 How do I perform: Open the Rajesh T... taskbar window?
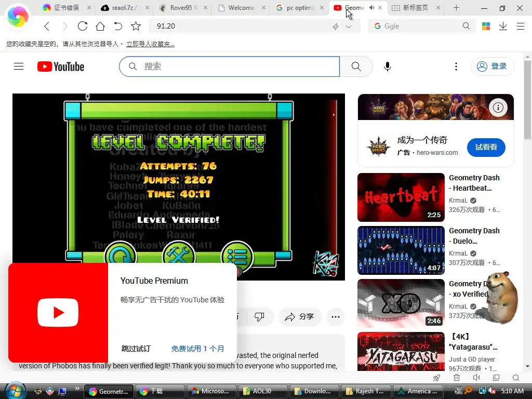(366, 391)
